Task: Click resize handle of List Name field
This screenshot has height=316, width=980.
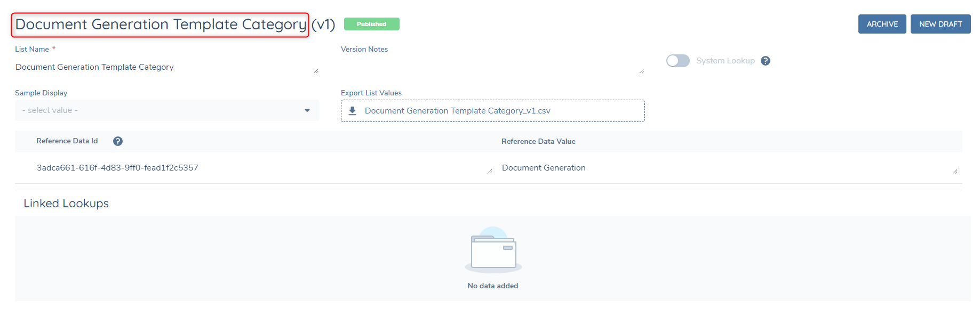Action: pyautogui.click(x=316, y=71)
